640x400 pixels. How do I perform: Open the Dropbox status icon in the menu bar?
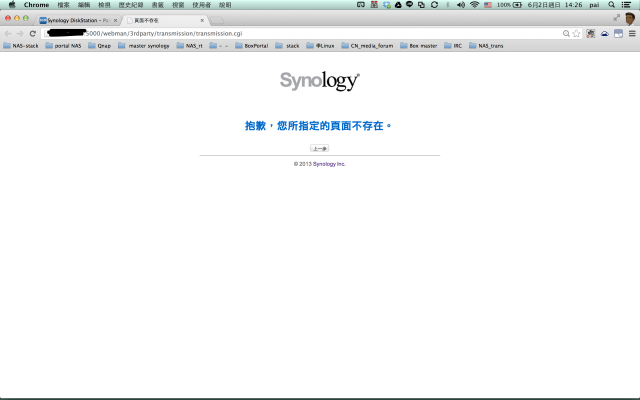tap(386, 4)
